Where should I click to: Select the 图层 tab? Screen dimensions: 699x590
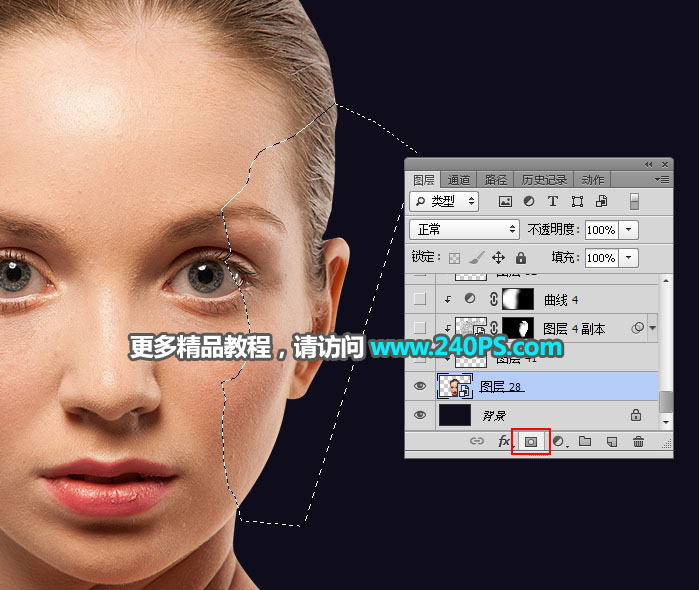[x=424, y=180]
